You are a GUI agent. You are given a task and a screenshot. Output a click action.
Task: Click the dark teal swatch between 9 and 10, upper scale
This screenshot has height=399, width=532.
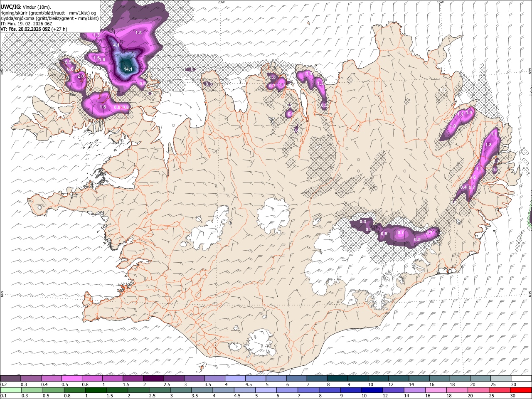(358, 379)
